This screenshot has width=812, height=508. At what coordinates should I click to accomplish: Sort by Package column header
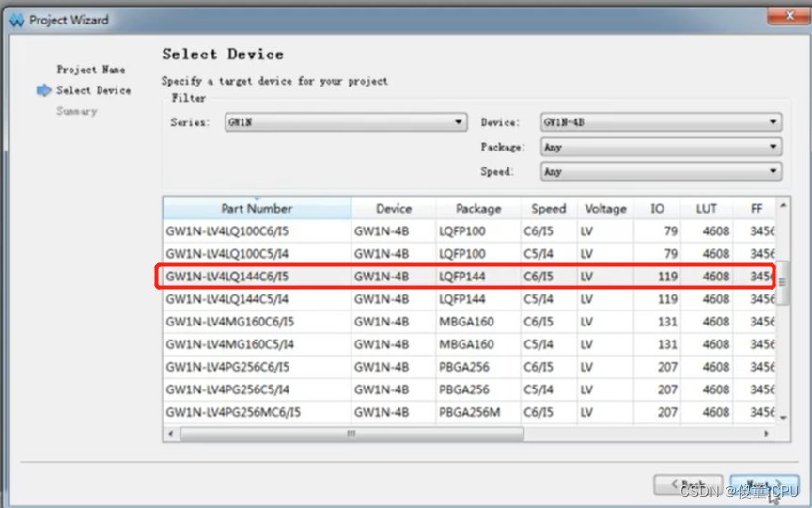(478, 209)
